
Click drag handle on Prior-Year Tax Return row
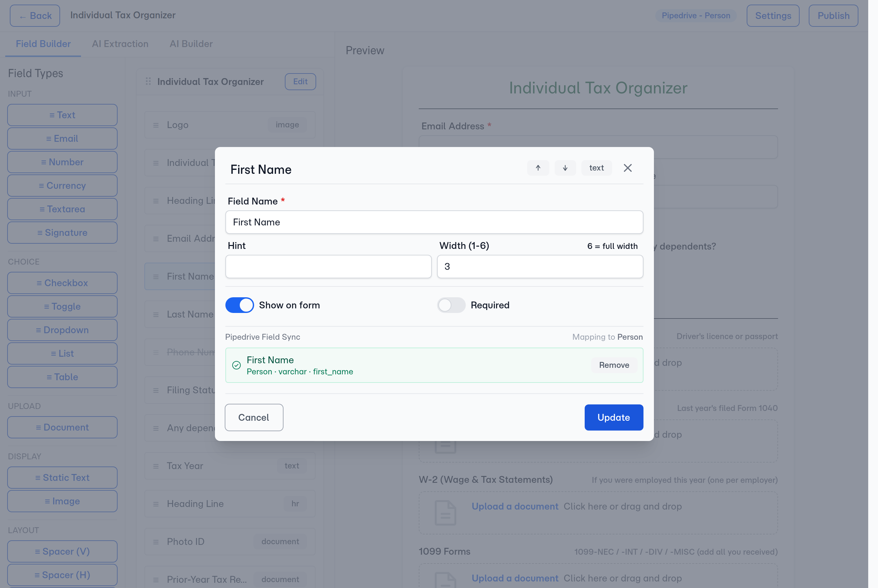[x=155, y=580]
